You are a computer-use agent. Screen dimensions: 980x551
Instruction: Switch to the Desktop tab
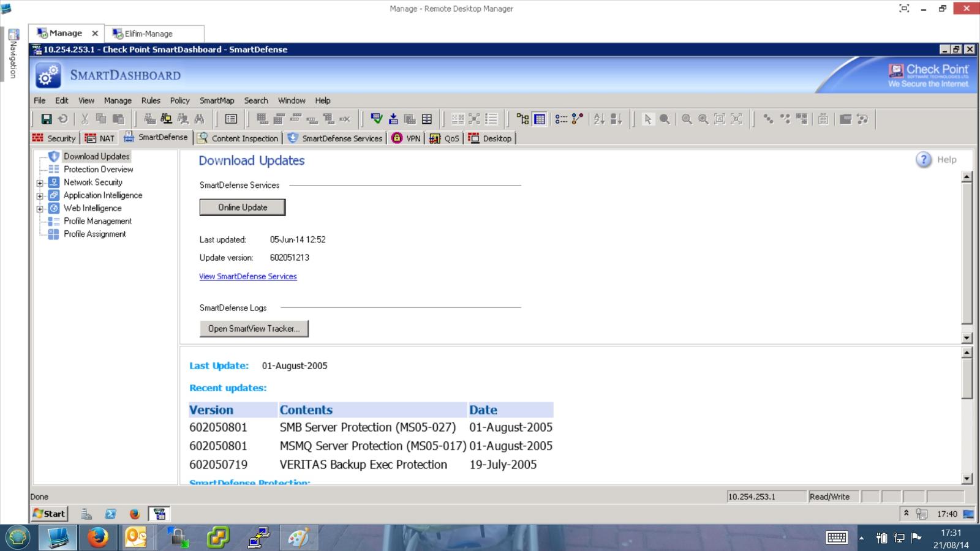[x=490, y=138]
